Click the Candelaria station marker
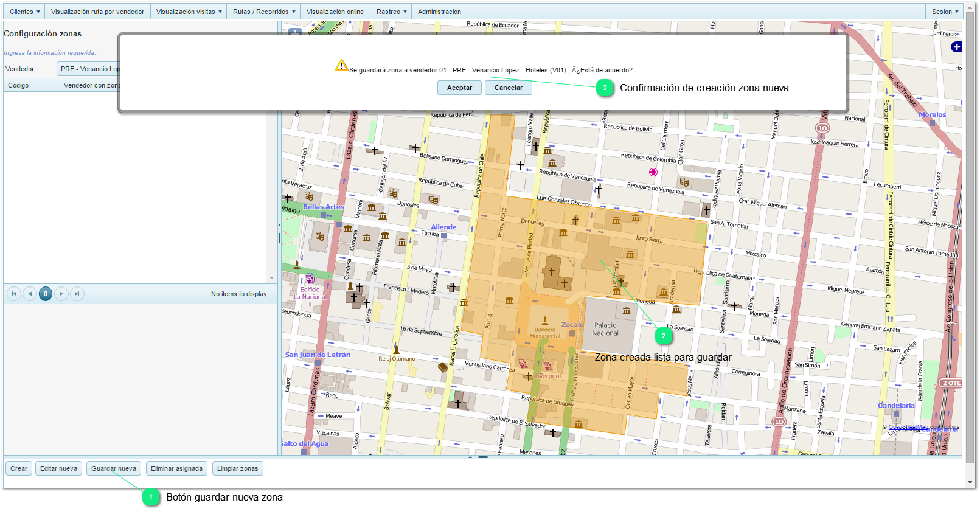This screenshot has height=517, width=980. tap(896, 414)
